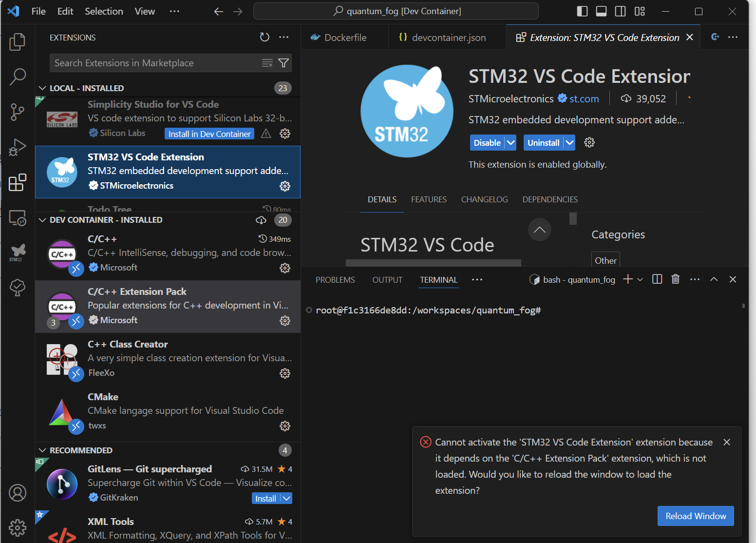756x543 pixels.
Task: Open Run and Debug view
Action: click(x=18, y=147)
